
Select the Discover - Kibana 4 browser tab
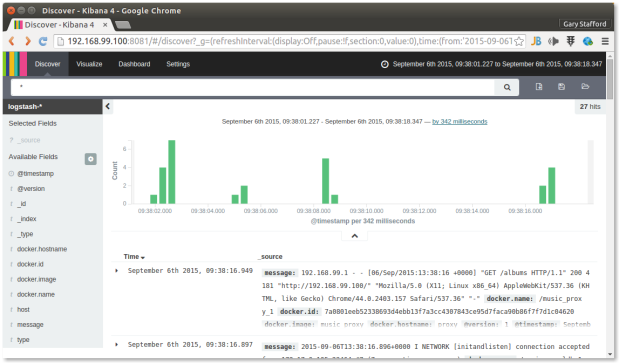tap(59, 25)
